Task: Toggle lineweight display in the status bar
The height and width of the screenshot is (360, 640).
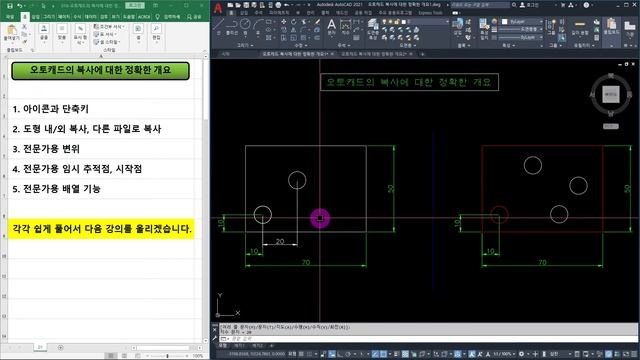Action: [396, 354]
